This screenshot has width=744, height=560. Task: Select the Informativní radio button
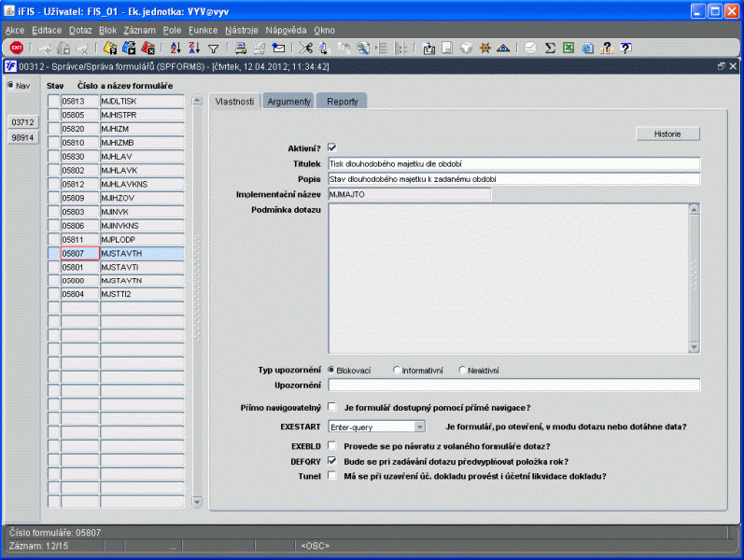tap(397, 370)
